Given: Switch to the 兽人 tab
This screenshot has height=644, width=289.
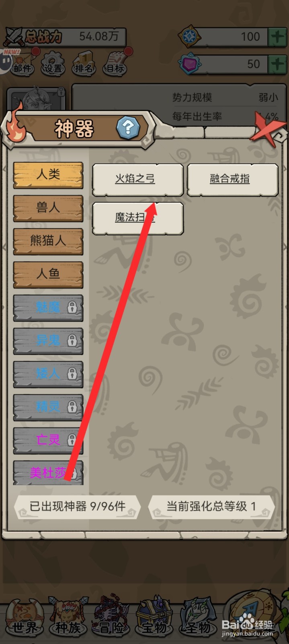Looking at the screenshot, I should [x=48, y=208].
